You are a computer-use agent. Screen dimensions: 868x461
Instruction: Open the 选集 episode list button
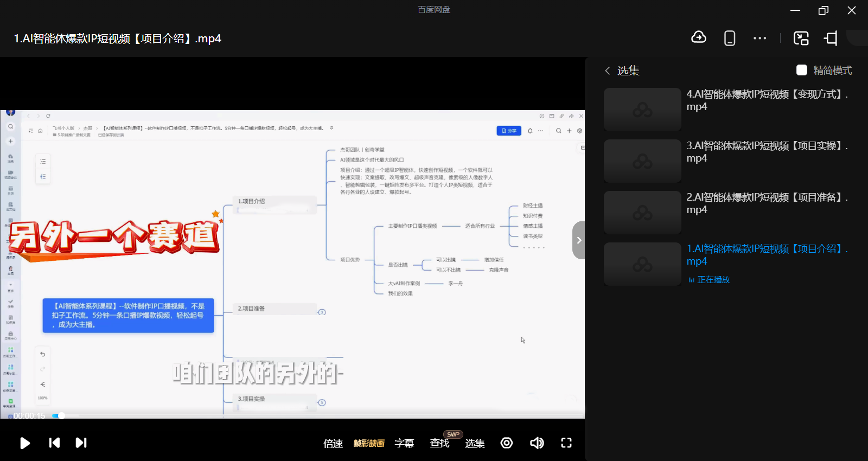pos(475,444)
